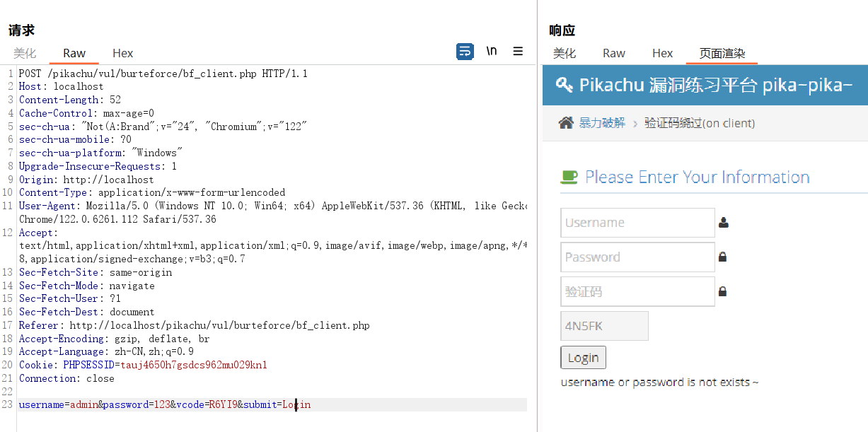Select the request Raw tab

click(x=74, y=53)
